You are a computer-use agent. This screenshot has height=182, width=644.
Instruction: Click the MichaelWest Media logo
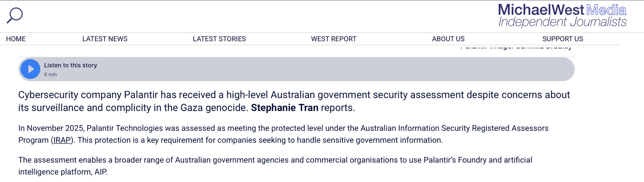pos(562,10)
